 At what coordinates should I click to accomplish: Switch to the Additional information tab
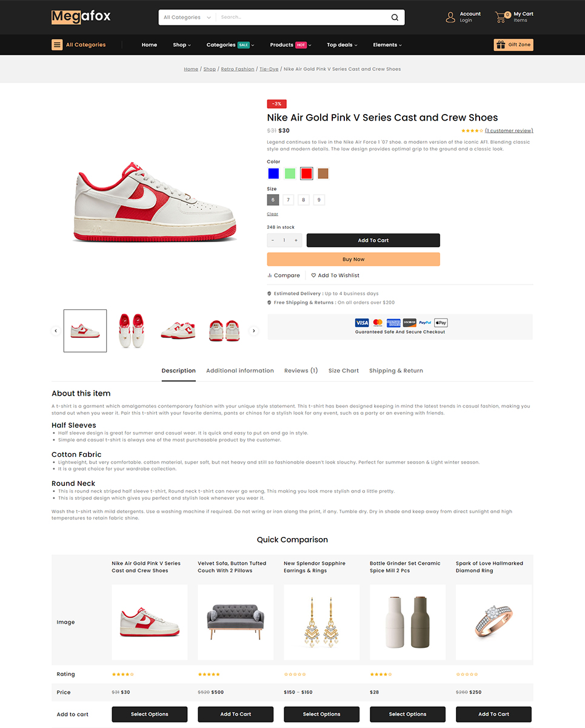[x=240, y=371]
